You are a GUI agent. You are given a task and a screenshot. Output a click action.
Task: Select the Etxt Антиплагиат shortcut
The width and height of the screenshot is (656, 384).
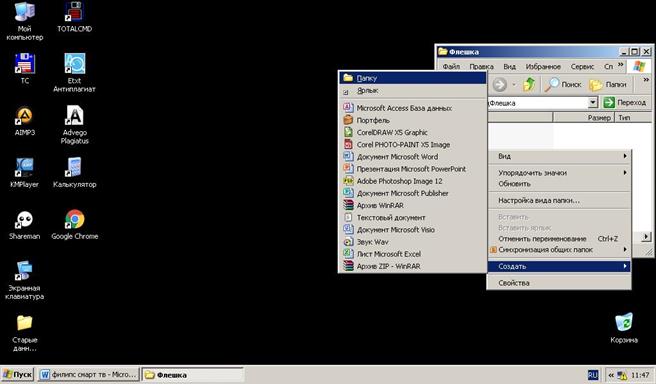74,73
